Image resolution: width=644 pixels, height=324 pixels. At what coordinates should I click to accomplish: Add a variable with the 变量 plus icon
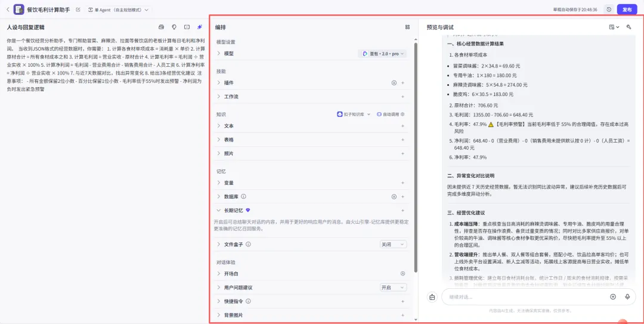[x=402, y=183]
